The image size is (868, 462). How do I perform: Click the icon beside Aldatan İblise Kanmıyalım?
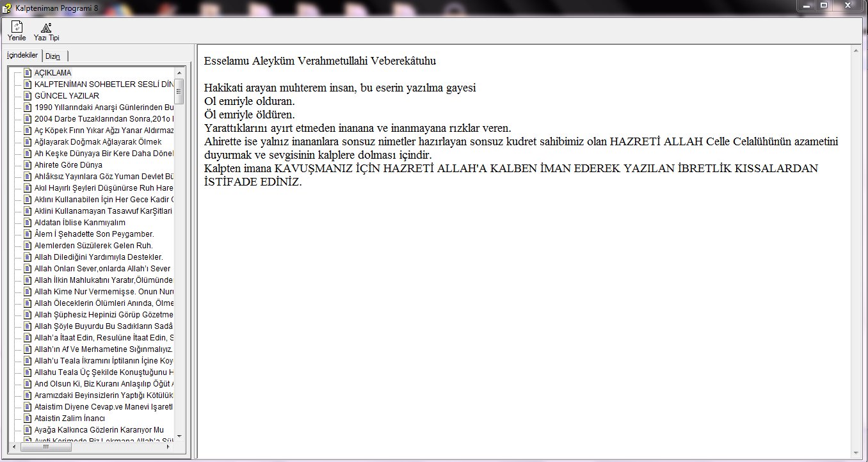[28, 222]
